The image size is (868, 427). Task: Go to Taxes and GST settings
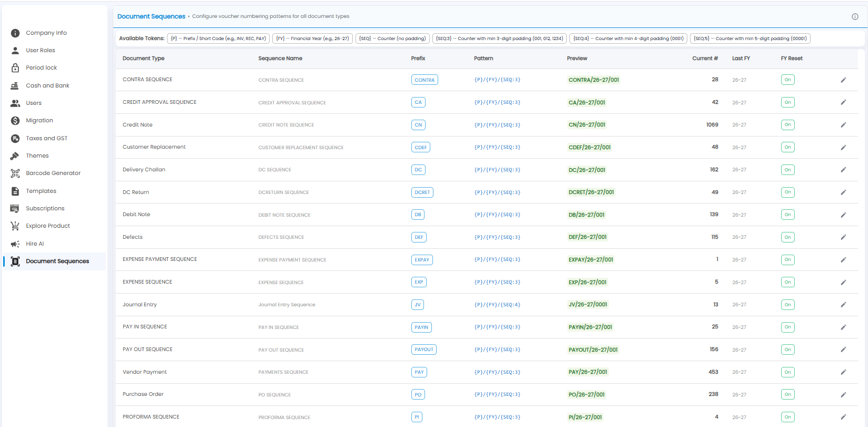(x=47, y=138)
